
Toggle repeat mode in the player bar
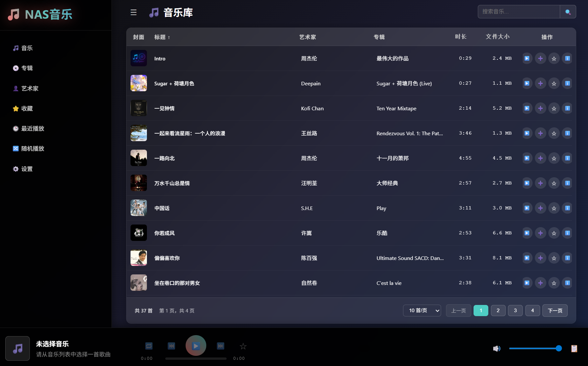pyautogui.click(x=149, y=346)
